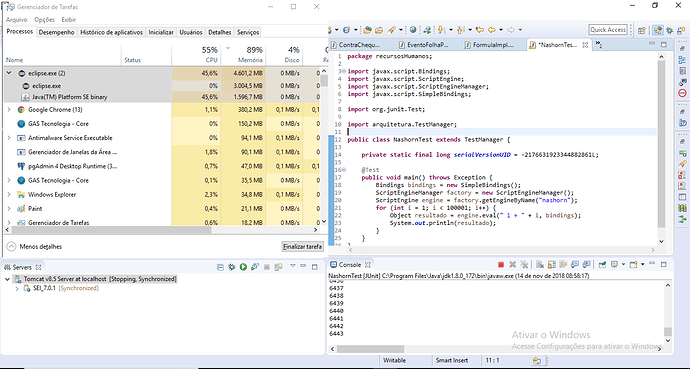Click the Console horizontal scrollbar thumb
690x369 pixels.
[x=370, y=349]
